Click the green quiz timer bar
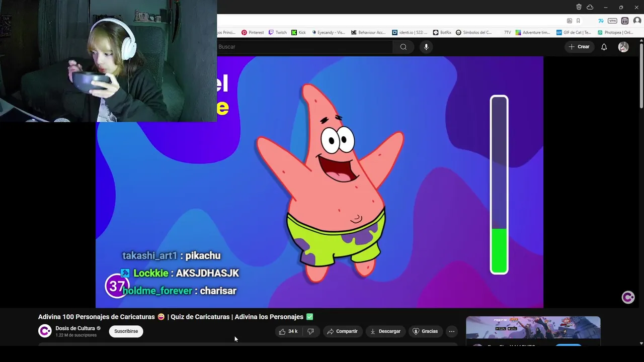 pos(499,185)
